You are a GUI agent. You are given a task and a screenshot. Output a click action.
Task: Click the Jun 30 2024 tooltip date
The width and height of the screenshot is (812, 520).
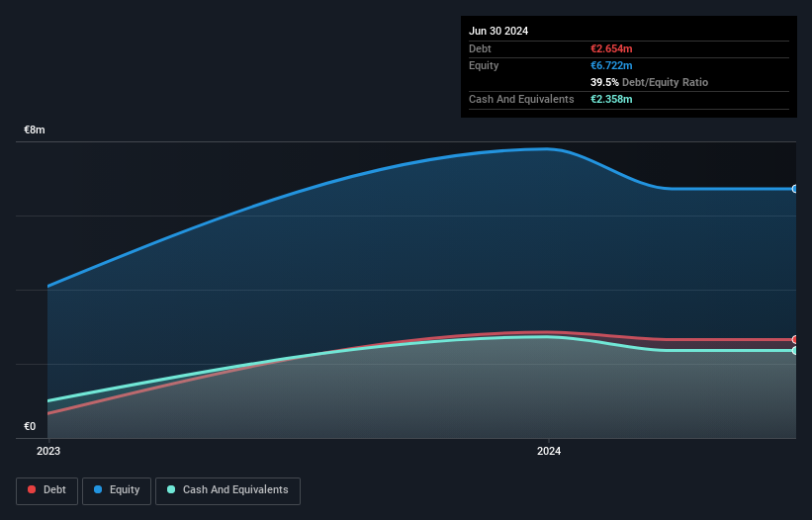498,31
